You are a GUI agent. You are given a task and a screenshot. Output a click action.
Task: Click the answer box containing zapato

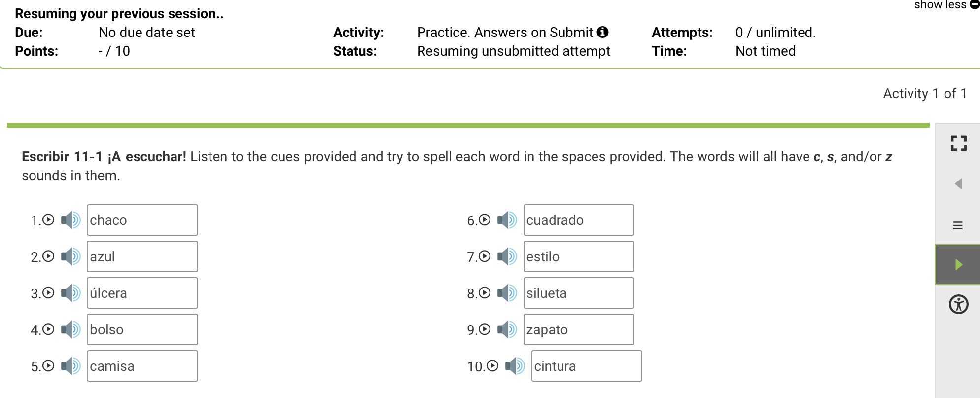click(x=579, y=329)
